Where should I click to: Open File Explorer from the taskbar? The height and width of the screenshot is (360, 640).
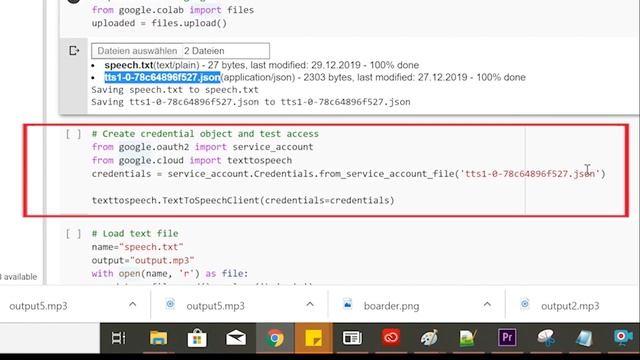coord(158,338)
